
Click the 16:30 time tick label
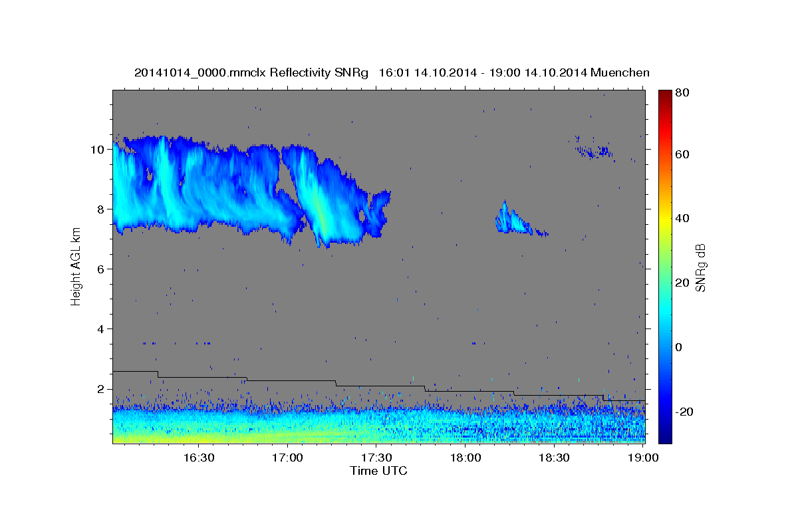pyautogui.click(x=198, y=458)
